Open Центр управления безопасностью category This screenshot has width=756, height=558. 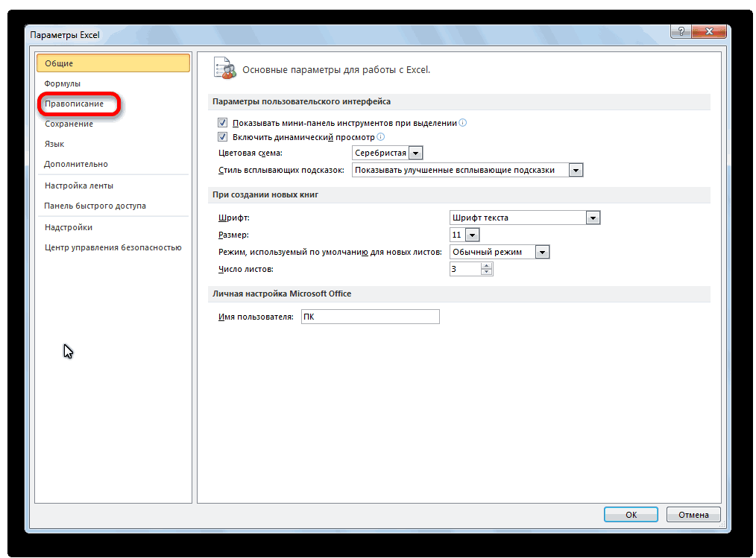[x=113, y=247]
